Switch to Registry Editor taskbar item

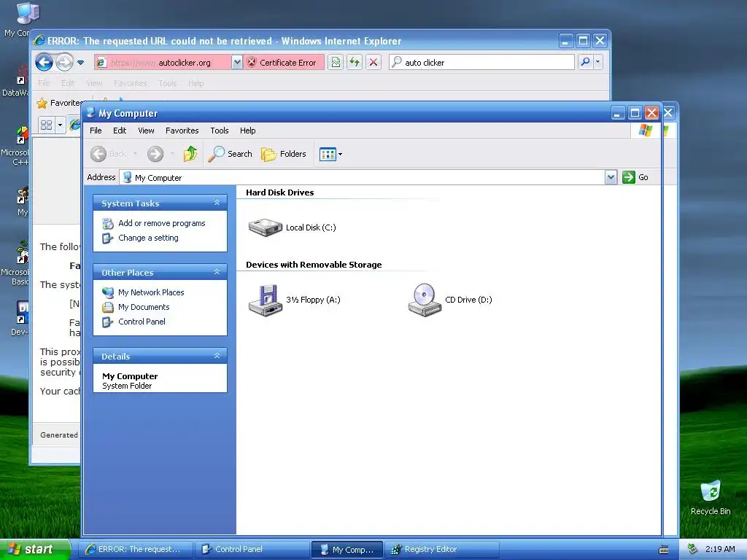coord(441,549)
